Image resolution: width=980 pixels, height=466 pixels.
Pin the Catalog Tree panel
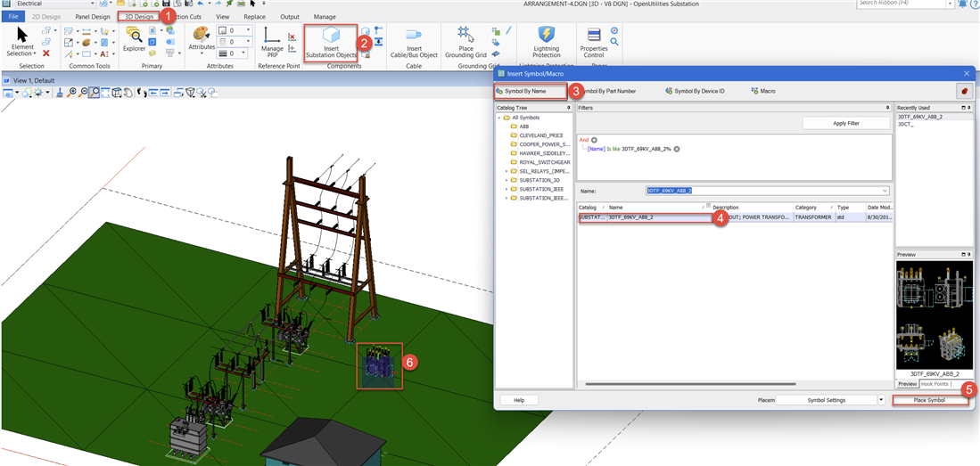(x=569, y=108)
